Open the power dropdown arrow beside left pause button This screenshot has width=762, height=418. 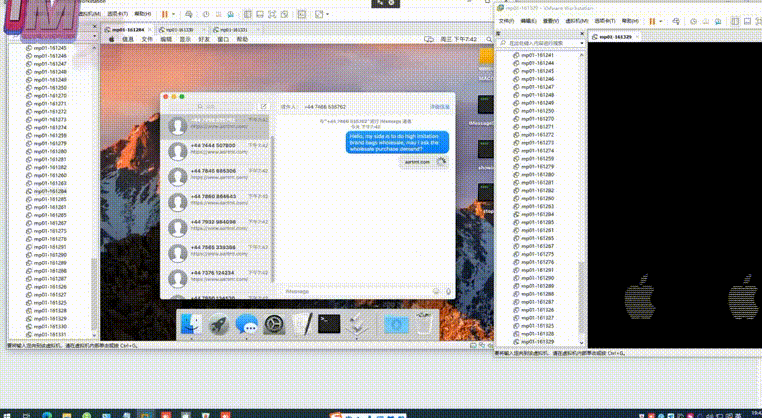pos(173,14)
